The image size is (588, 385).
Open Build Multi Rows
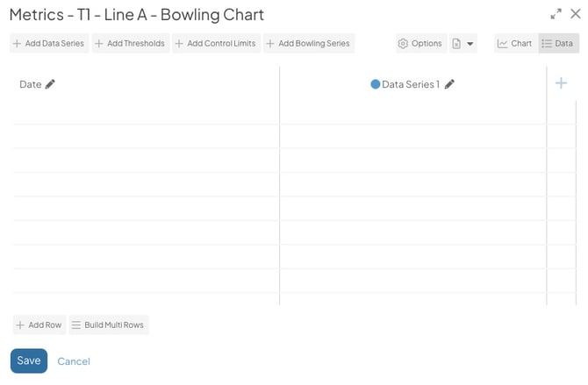[x=109, y=324]
